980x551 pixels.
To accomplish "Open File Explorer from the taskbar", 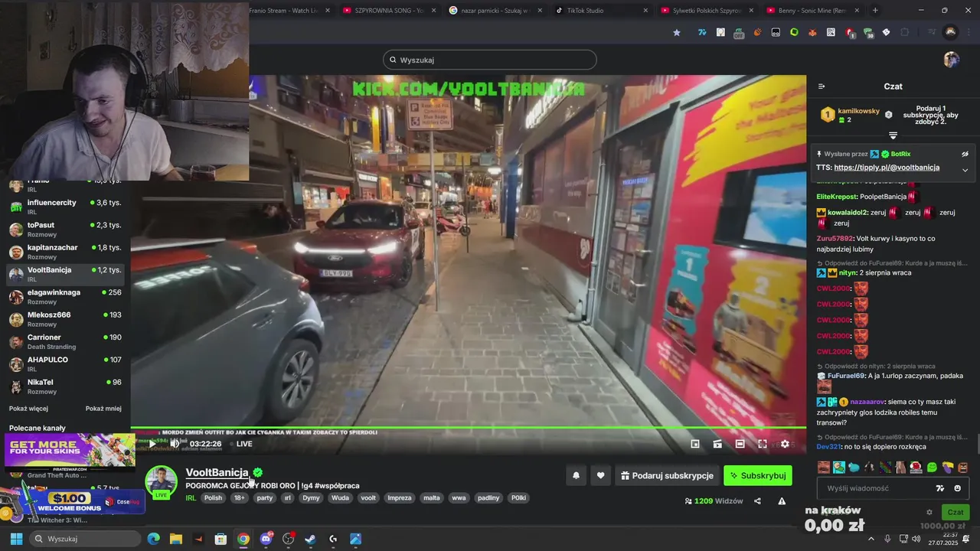I will [176, 539].
